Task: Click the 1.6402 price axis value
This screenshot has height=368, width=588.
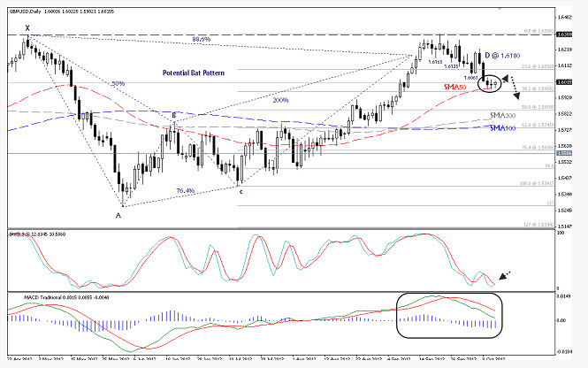Action: pos(564,18)
